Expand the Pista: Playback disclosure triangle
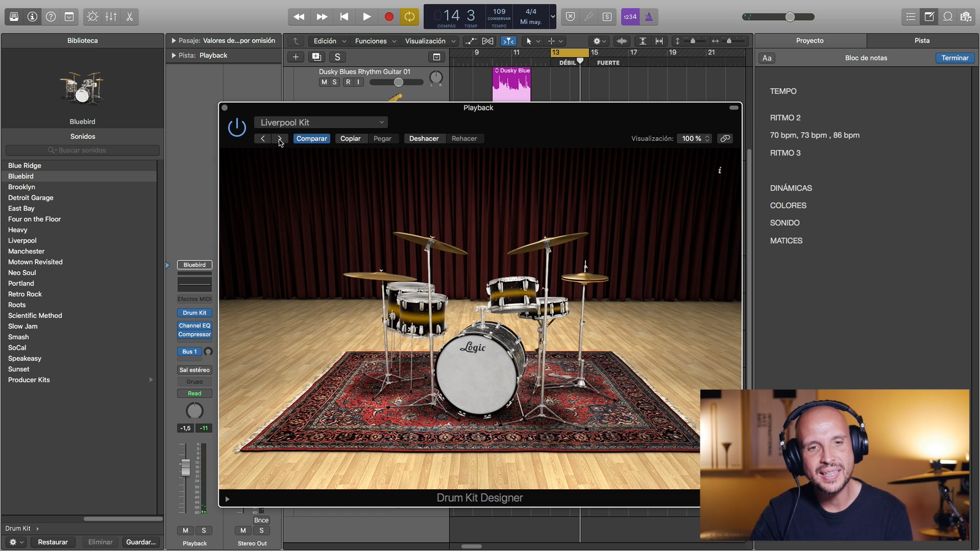The image size is (980, 551). click(173, 55)
